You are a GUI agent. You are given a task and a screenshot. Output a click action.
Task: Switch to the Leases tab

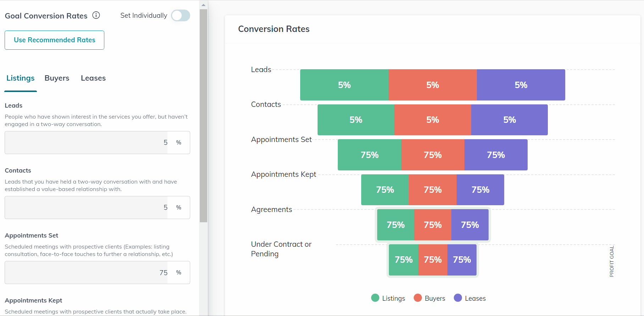93,78
